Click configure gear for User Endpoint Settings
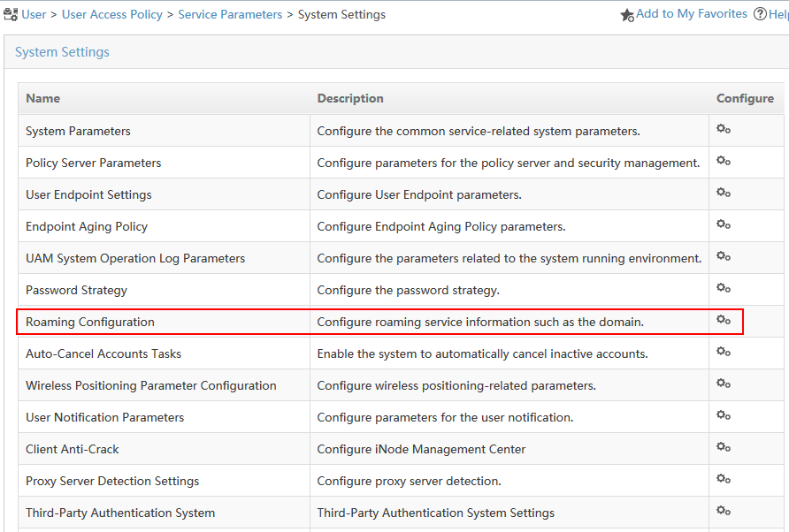789x532 pixels. [x=723, y=192]
